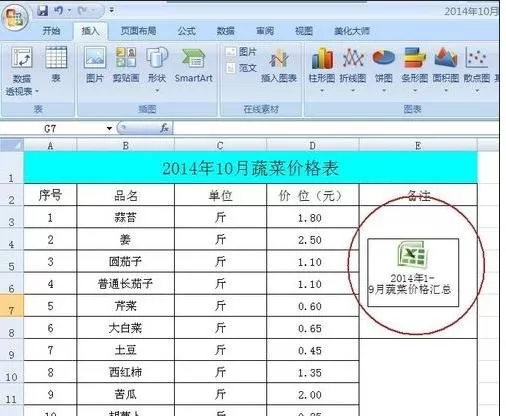Open the 页面布局 tab
The height and width of the screenshot is (416, 506).
coord(138,31)
